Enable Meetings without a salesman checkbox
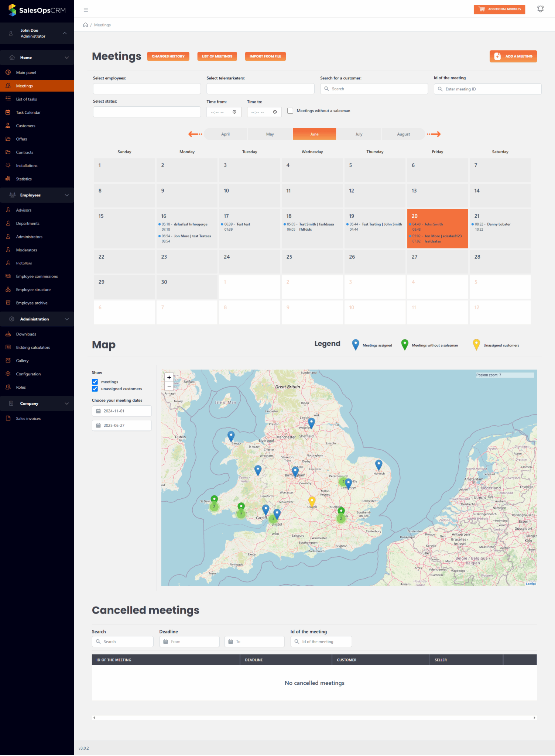The image size is (555, 756). [x=290, y=111]
